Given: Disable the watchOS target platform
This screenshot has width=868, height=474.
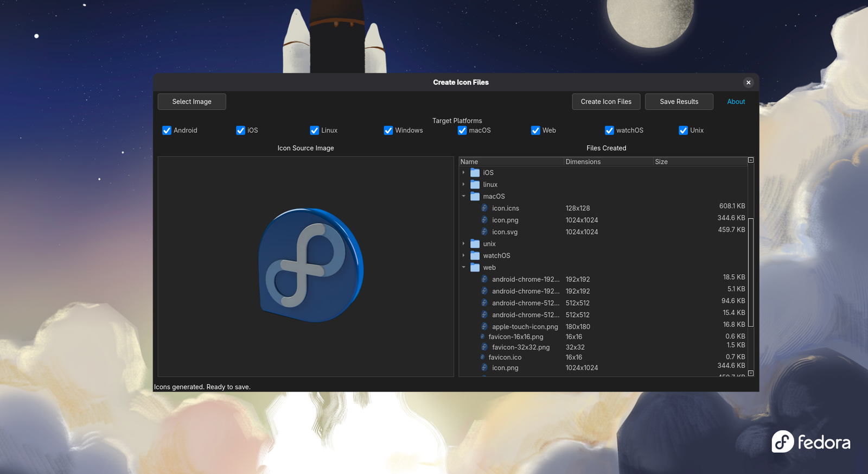Looking at the screenshot, I should pyautogui.click(x=609, y=130).
